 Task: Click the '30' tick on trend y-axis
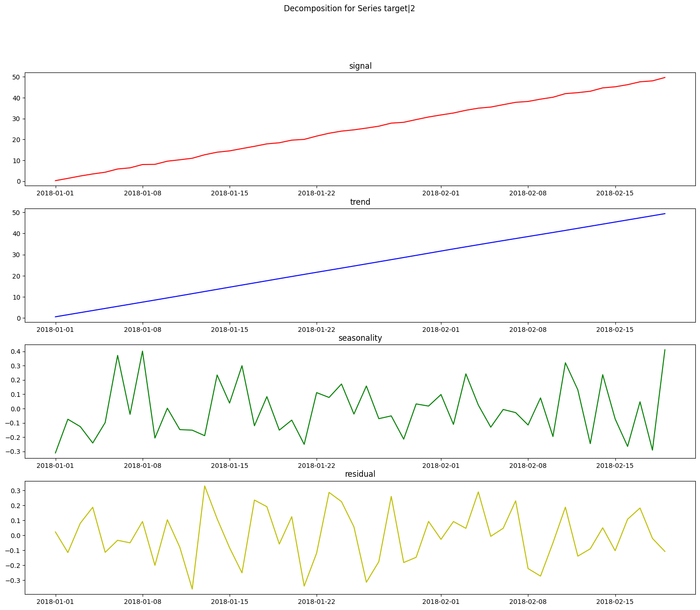point(17,255)
